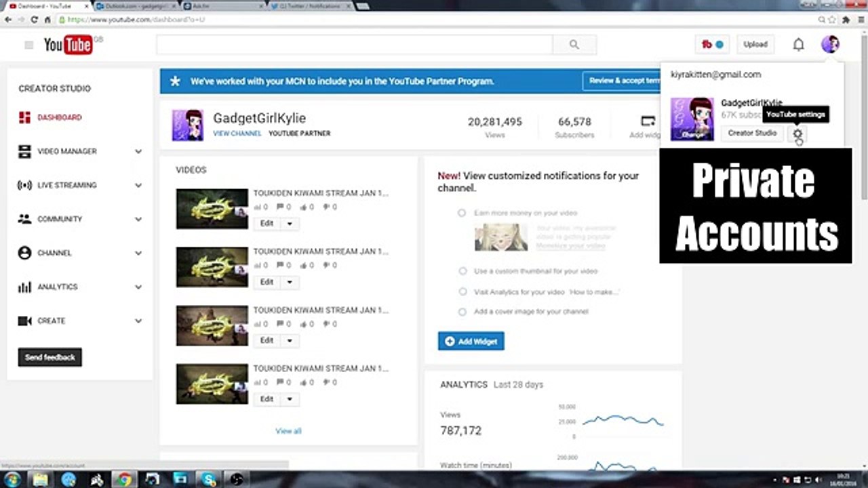Expand the Create section chevron
The height and width of the screenshot is (488, 868).
click(138, 321)
